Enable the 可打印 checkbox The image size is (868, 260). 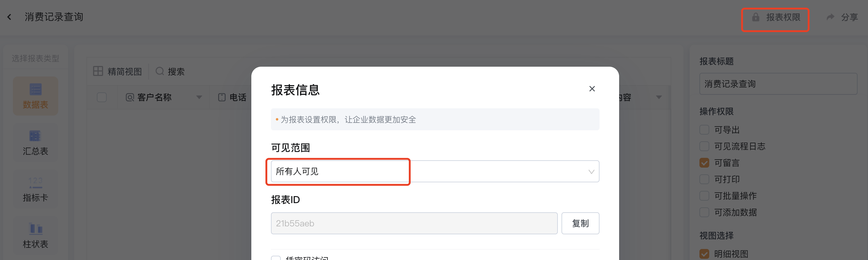[x=704, y=179]
